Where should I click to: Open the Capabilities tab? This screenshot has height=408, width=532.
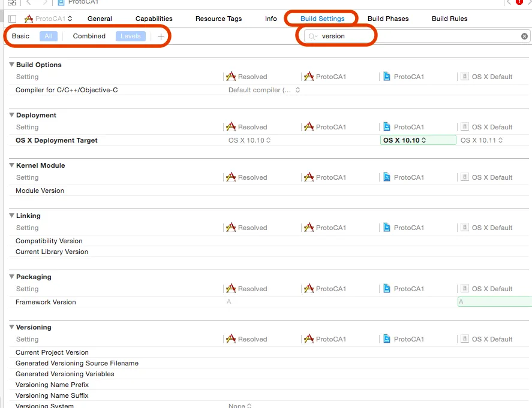pyautogui.click(x=154, y=19)
